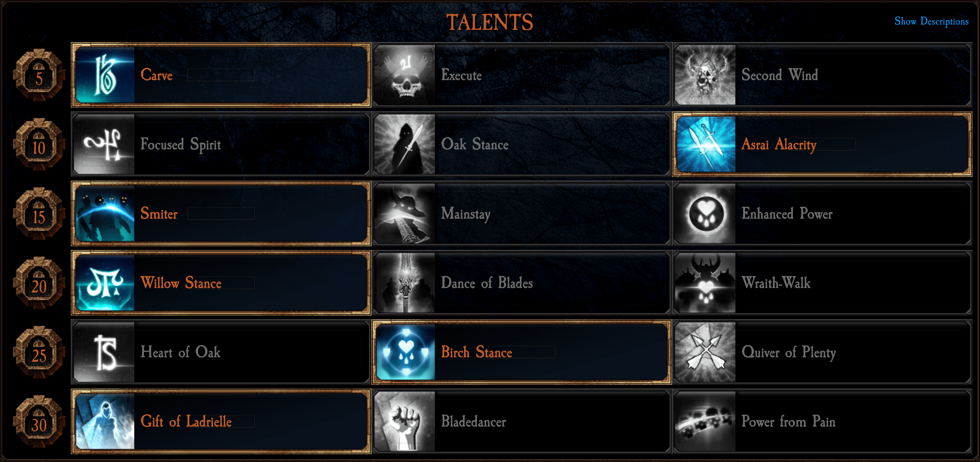Viewport: 980px width, 462px height.
Task: Click Show Descriptions link
Action: [931, 21]
